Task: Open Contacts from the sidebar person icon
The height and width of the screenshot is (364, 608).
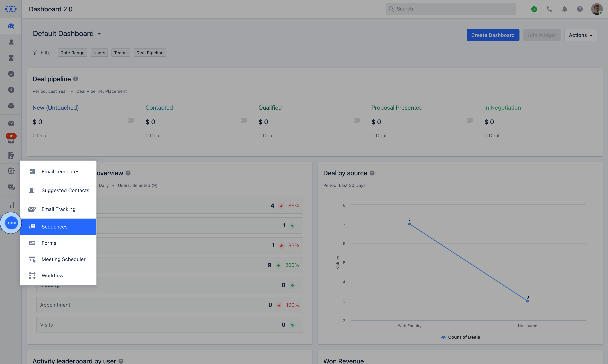Action: pyautogui.click(x=11, y=42)
